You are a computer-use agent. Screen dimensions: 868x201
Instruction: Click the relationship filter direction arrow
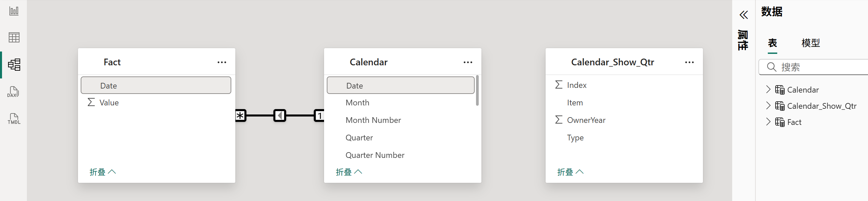(280, 116)
